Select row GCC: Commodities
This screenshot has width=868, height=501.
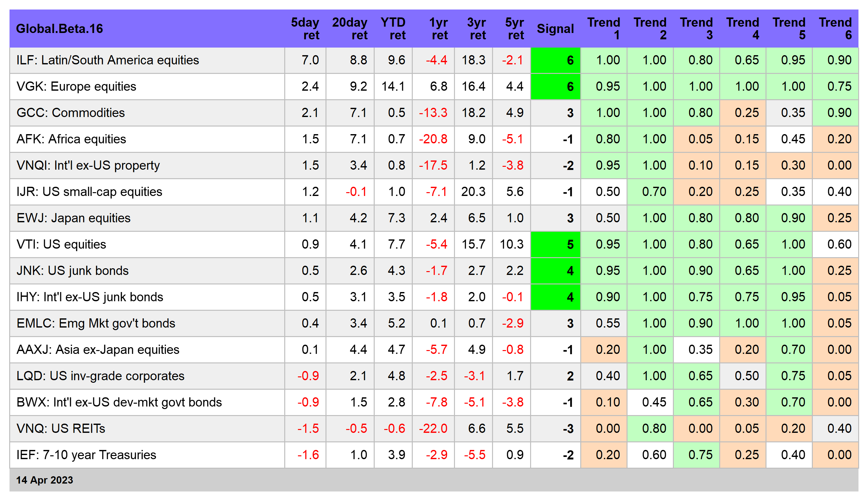(434, 113)
